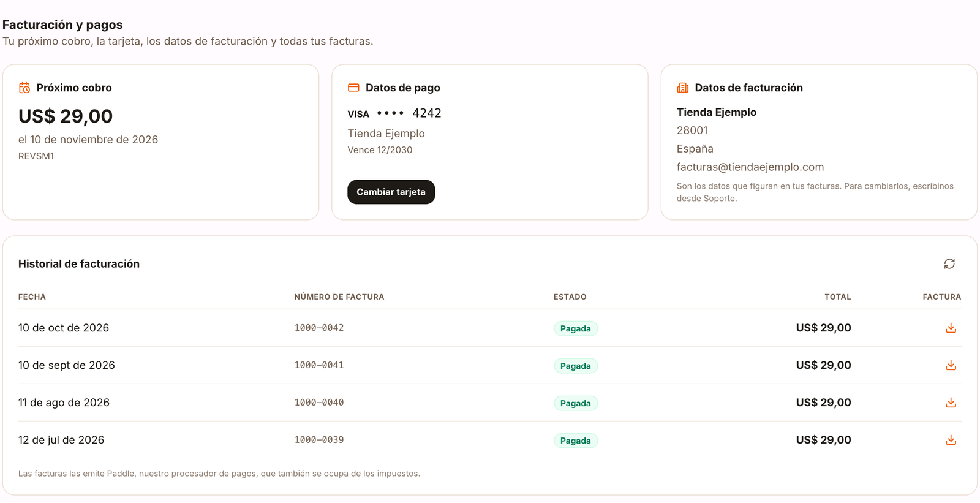980x503 pixels.
Task: Click the FACTURA column header
Action: pos(942,297)
